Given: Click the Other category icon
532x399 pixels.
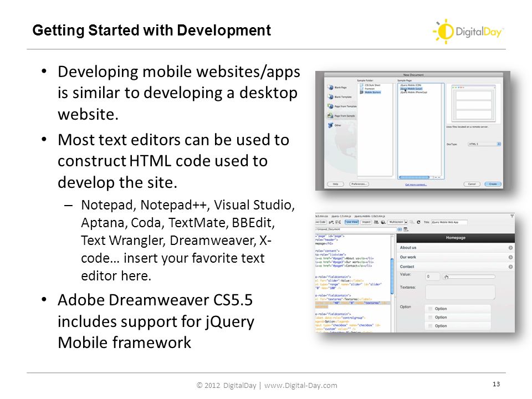Looking at the screenshot, I should 330,125.
